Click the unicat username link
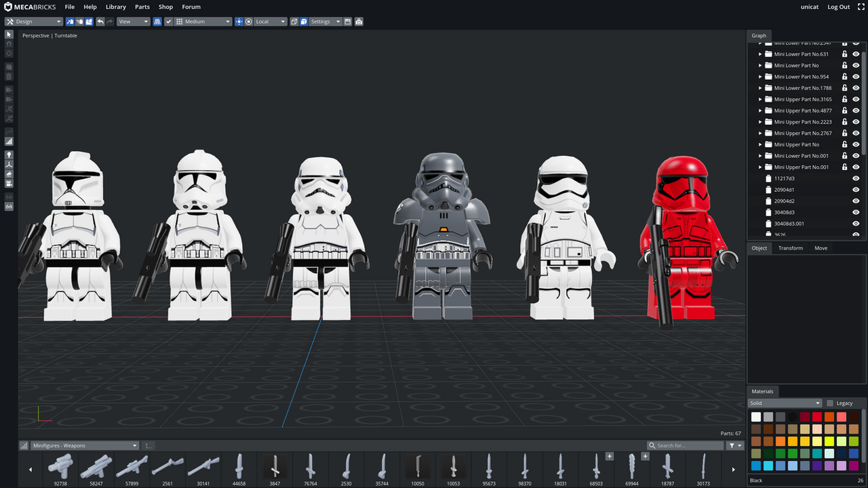This screenshot has width=868, height=488. (x=810, y=7)
